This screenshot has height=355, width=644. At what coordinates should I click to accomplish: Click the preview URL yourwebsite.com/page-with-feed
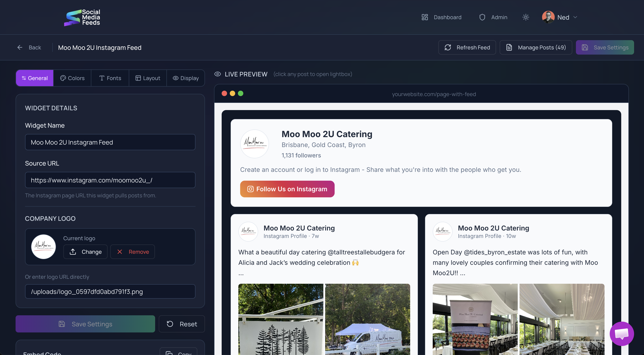coord(434,94)
